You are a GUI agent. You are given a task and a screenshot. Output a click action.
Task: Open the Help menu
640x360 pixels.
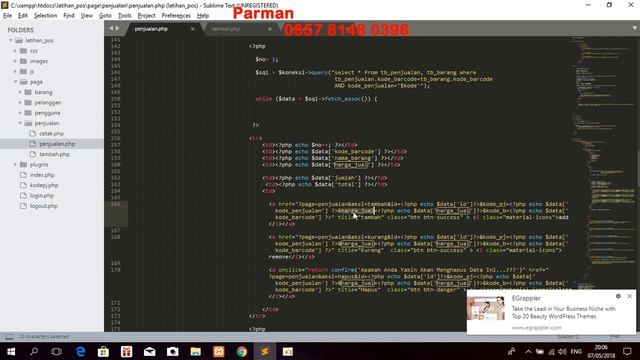203,16
